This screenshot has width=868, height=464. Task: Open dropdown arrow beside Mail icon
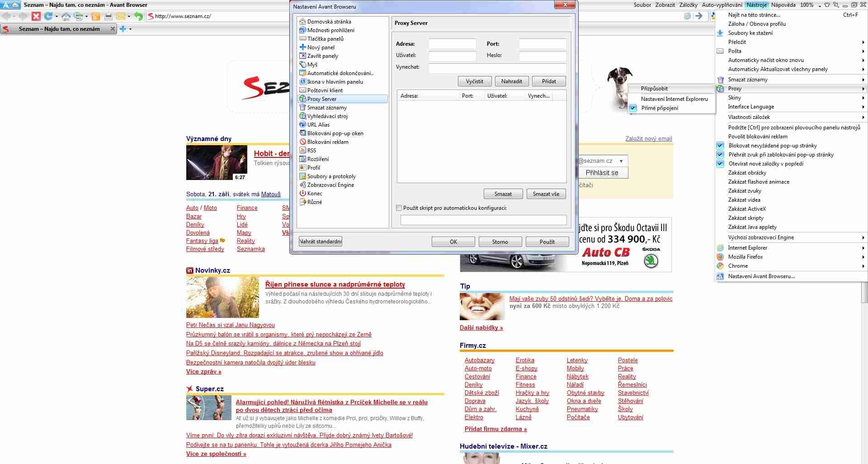coord(129,17)
